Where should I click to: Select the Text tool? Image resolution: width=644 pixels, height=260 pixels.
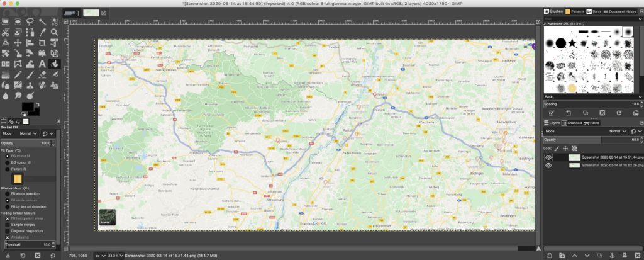click(x=42, y=64)
